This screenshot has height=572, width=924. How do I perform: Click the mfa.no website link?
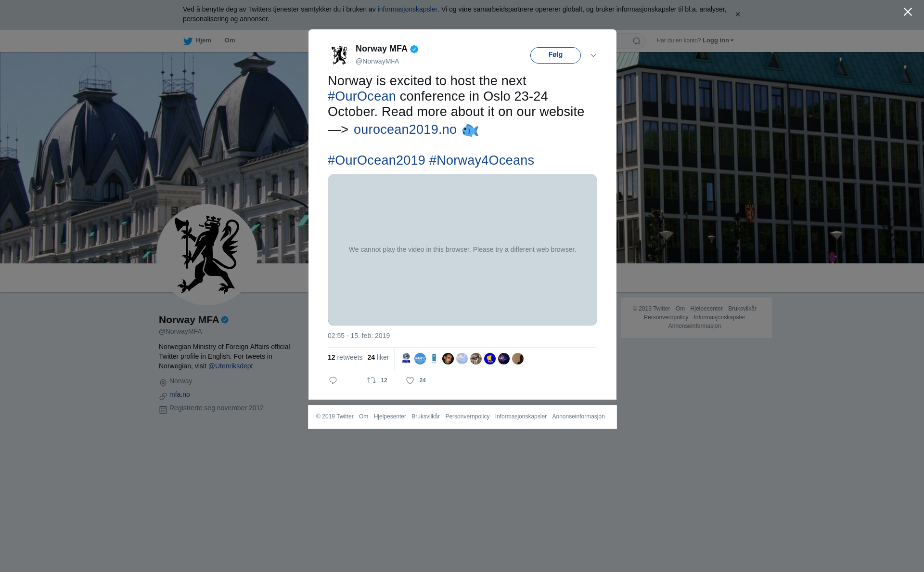pos(180,394)
